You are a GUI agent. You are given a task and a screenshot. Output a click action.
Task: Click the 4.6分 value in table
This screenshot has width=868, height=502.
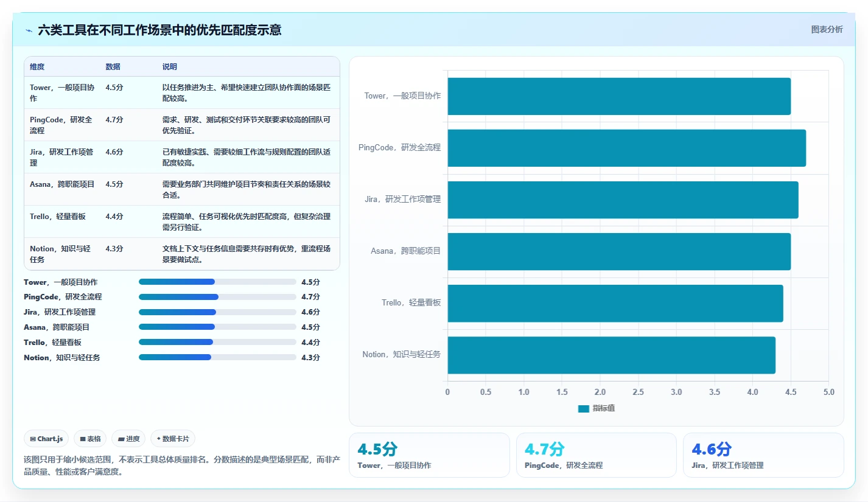tap(114, 152)
